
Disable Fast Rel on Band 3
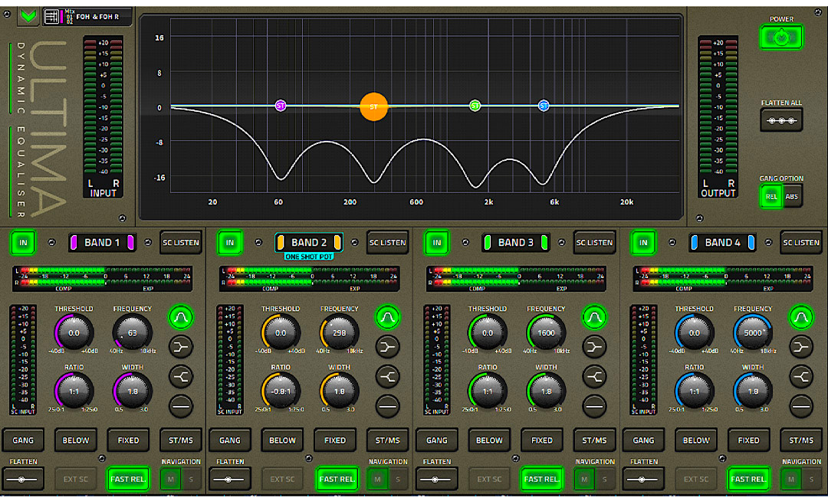click(541, 479)
